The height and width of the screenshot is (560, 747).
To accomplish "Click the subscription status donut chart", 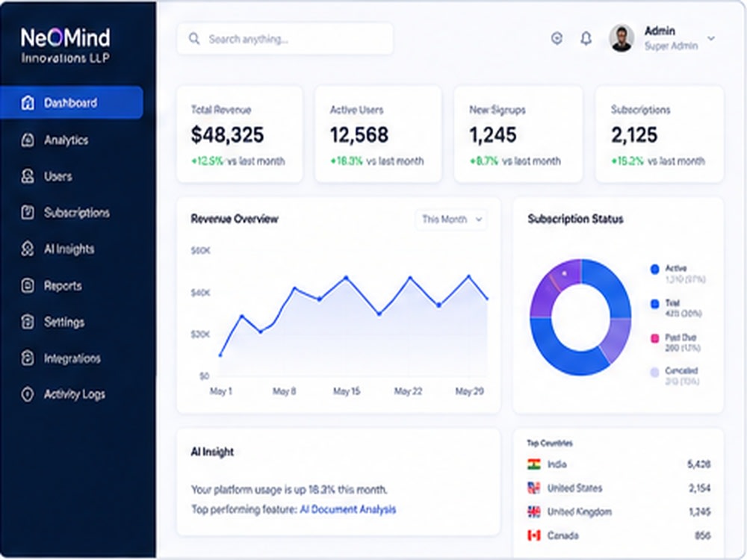I will (x=580, y=317).
